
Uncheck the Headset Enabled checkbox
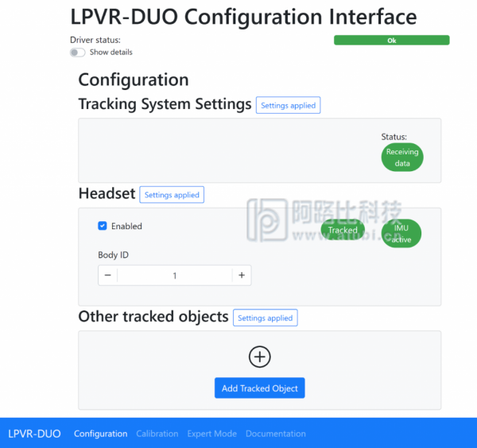(x=103, y=226)
